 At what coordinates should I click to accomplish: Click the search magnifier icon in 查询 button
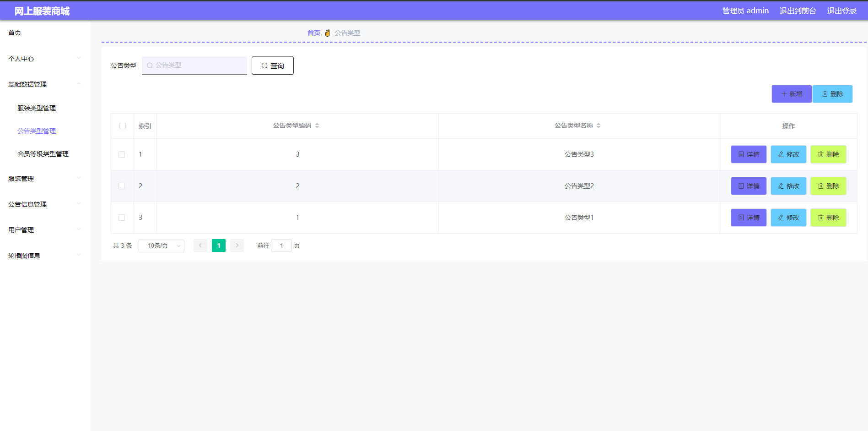[x=264, y=65]
